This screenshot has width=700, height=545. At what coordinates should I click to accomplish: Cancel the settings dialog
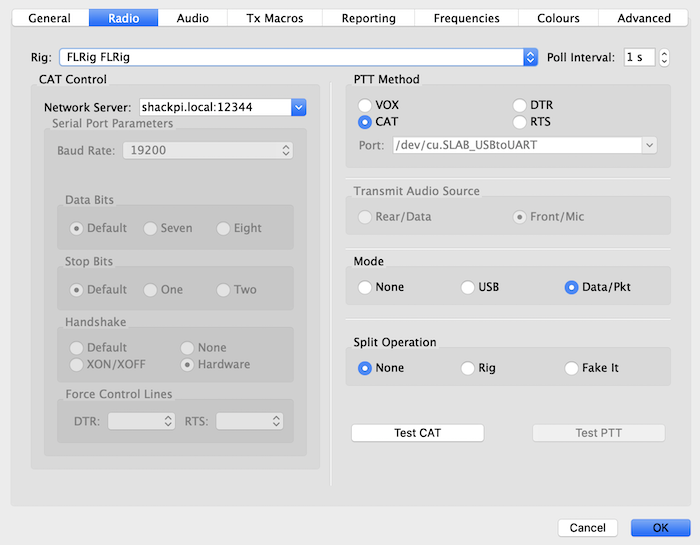pyautogui.click(x=587, y=527)
